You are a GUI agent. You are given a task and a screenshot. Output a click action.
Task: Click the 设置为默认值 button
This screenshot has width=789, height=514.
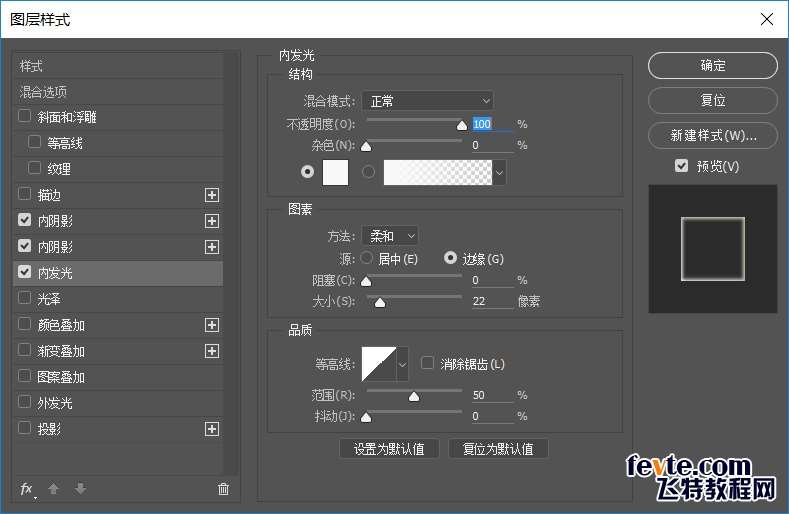[389, 449]
